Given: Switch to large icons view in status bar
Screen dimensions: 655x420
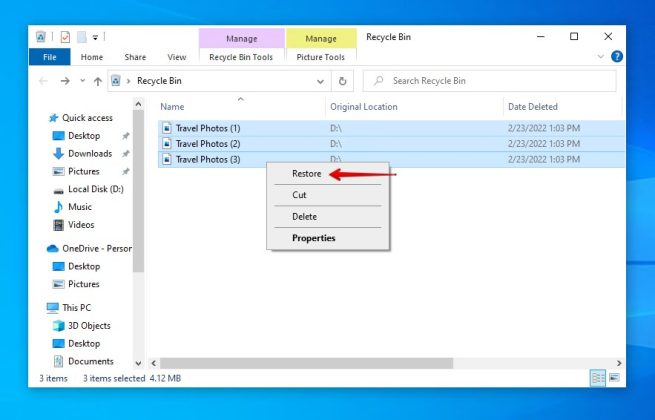Looking at the screenshot, I should (x=615, y=379).
